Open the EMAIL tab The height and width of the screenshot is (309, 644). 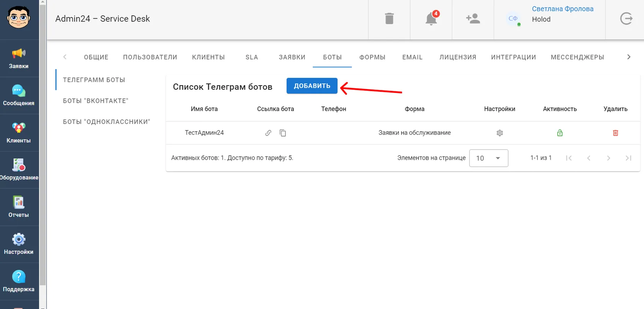pos(412,57)
